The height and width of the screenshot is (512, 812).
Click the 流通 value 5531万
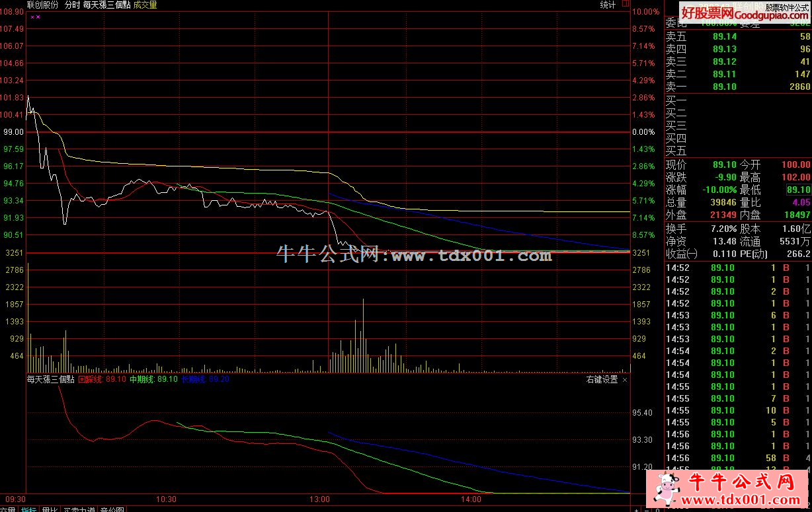coord(796,241)
